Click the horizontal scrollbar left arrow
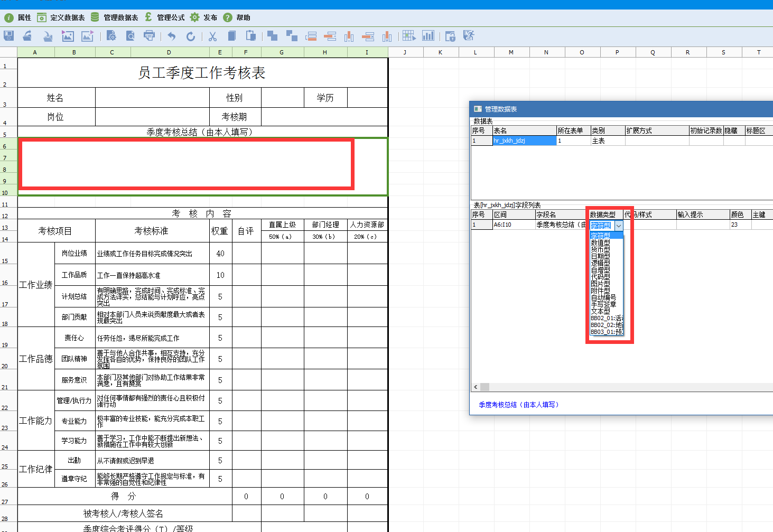 tap(476, 387)
